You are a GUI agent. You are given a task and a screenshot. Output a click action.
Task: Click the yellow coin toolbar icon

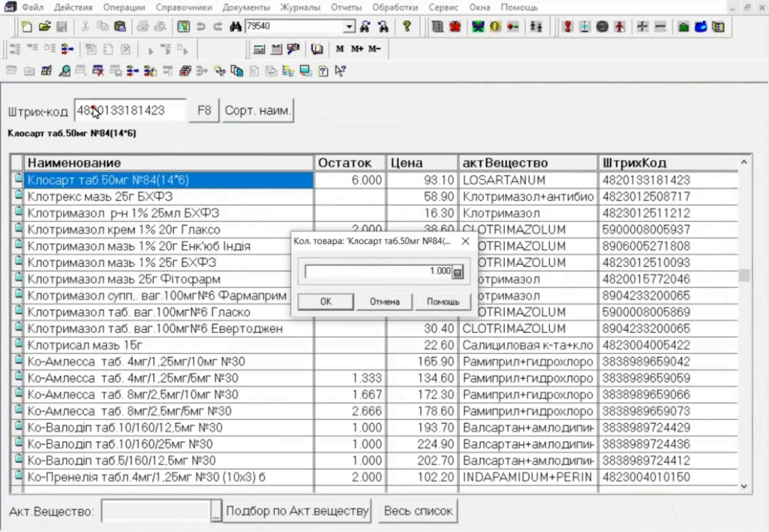(x=495, y=26)
